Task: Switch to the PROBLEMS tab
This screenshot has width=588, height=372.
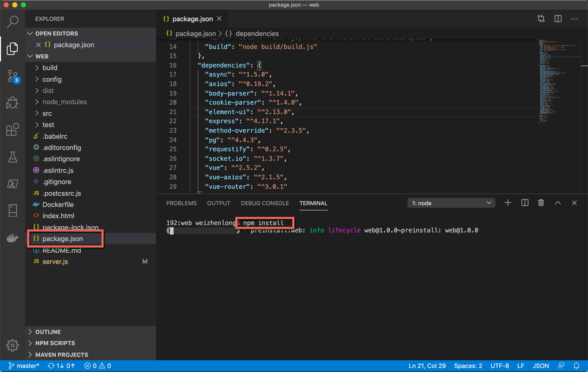Action: [x=181, y=203]
